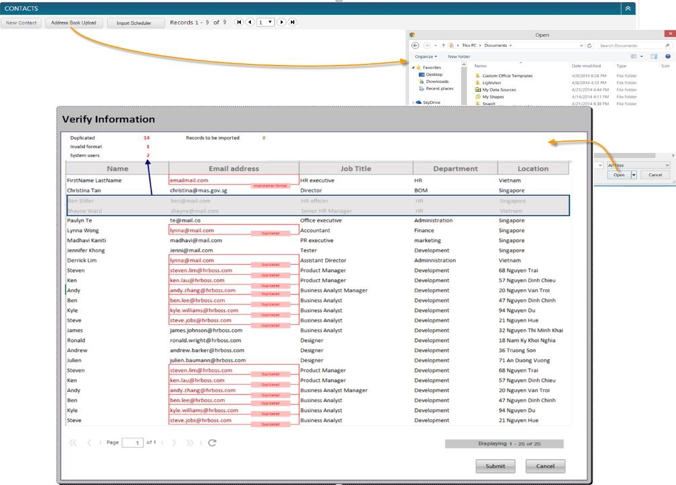Click Cancel in the Open file dialog
Image resolution: width=676 pixels, height=485 pixels.
point(655,175)
